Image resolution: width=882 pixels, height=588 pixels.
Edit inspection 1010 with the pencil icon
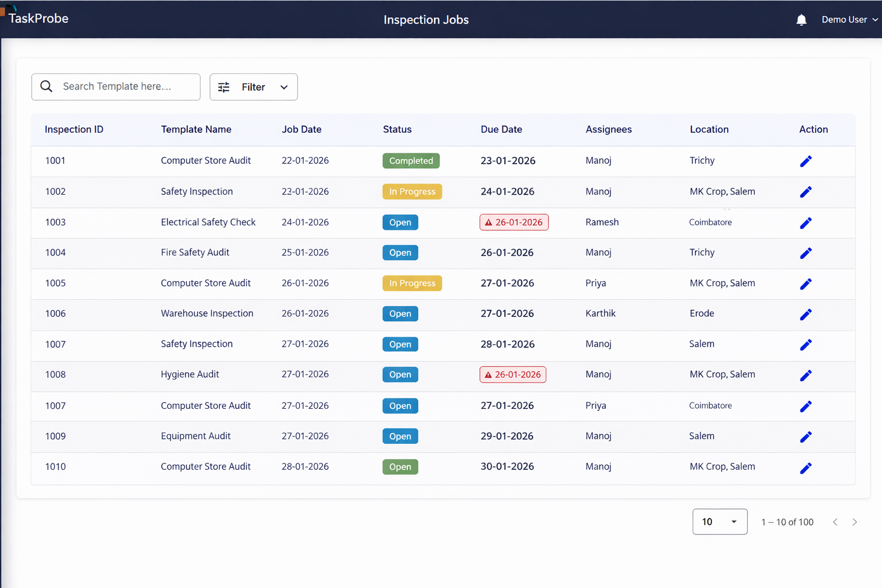pyautogui.click(x=806, y=468)
